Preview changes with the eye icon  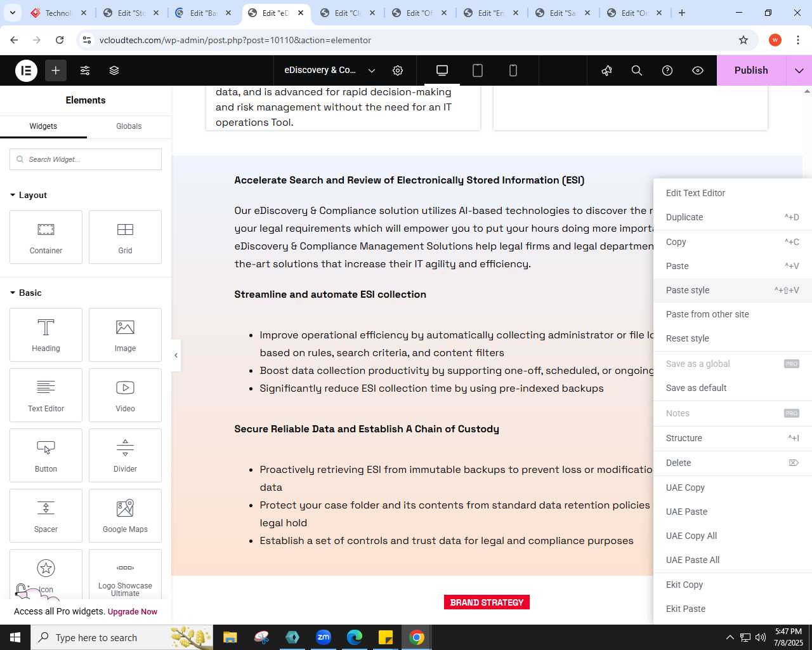click(x=698, y=70)
